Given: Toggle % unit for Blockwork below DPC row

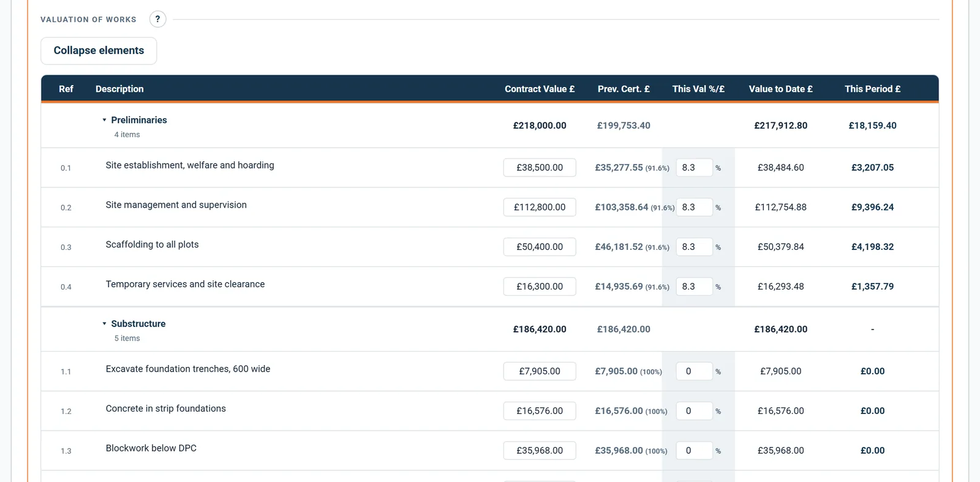Looking at the screenshot, I should pyautogui.click(x=718, y=451).
